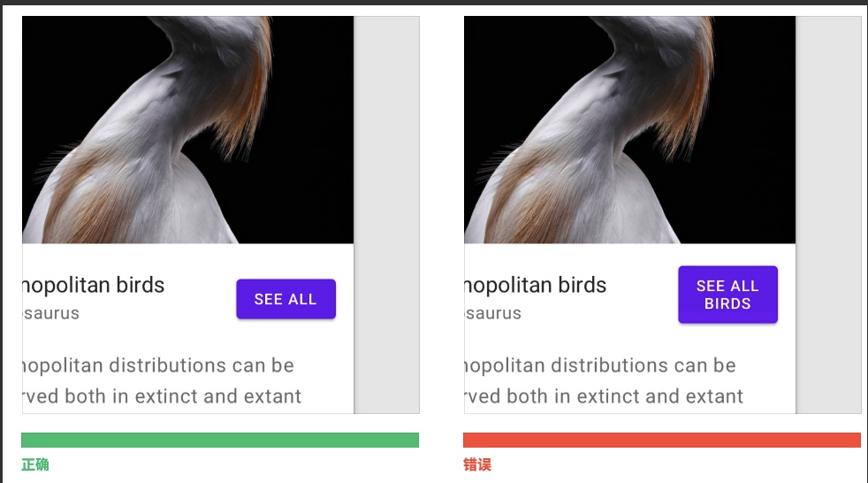Click the purple SEE ALL button
The width and height of the screenshot is (868, 483).
point(286,299)
